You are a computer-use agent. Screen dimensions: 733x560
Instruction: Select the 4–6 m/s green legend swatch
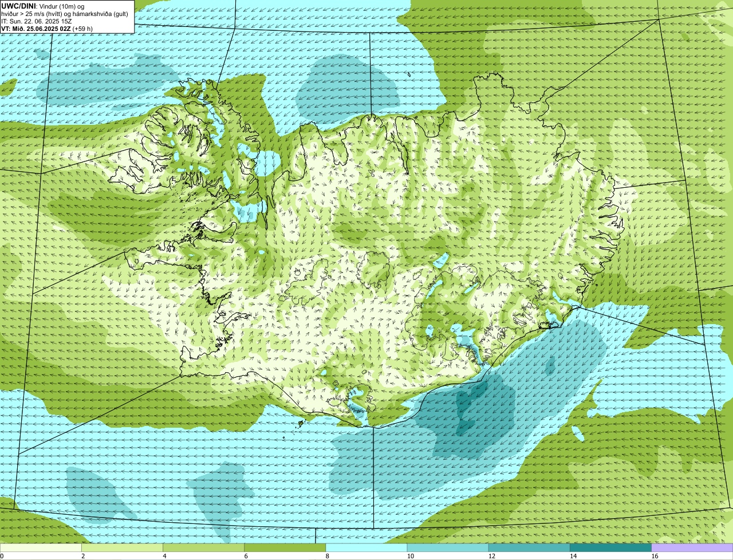(203, 547)
